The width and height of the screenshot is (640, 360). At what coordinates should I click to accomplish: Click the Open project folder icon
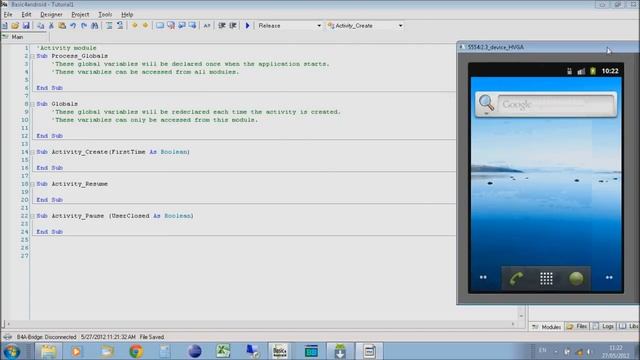[15, 26]
